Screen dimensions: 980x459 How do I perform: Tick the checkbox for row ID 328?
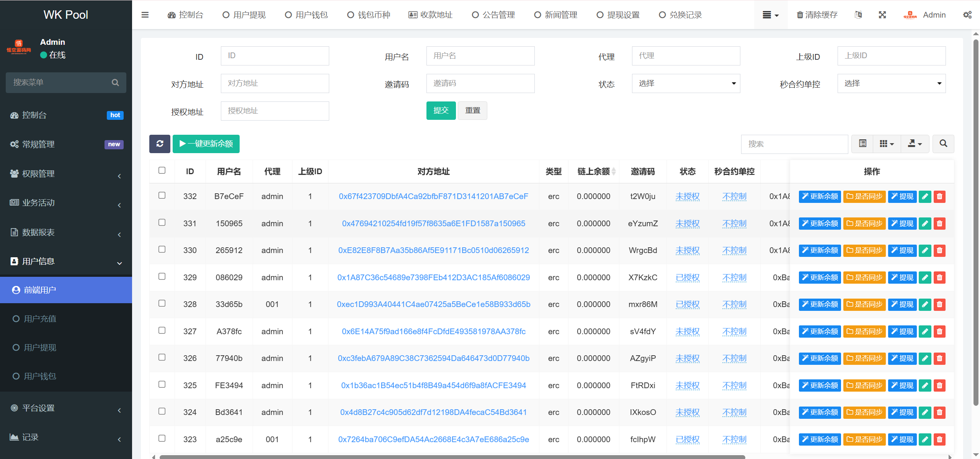coord(162,303)
